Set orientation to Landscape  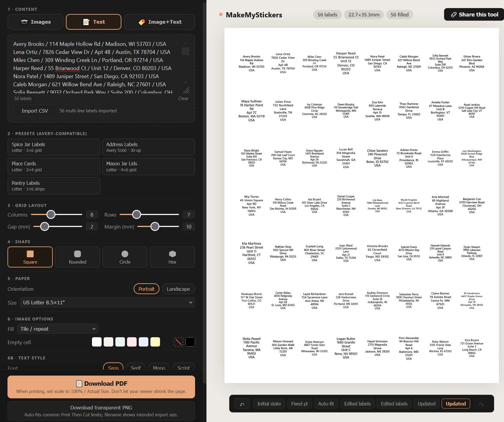click(178, 289)
